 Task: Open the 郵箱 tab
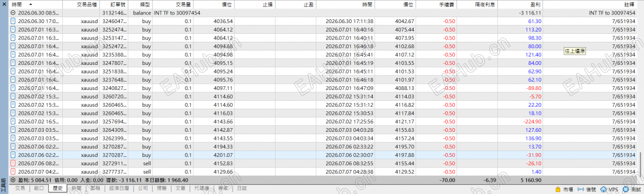[95, 189]
